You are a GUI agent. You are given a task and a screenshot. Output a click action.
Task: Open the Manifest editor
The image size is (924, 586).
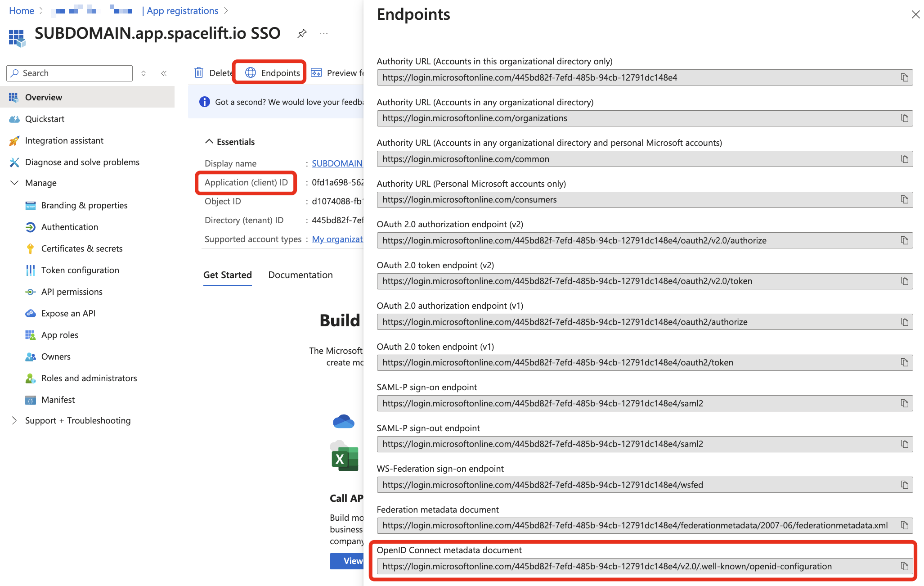point(58,400)
